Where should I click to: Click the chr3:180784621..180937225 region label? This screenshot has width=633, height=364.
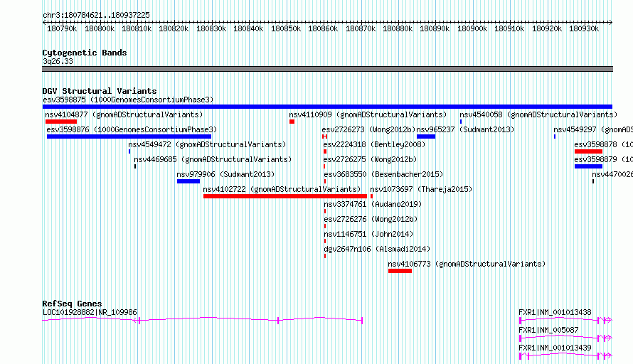(96, 16)
